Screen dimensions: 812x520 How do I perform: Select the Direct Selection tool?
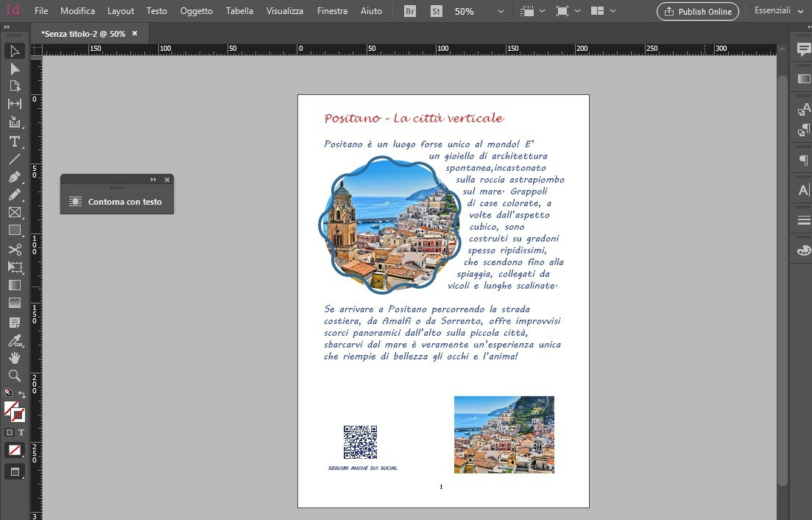[x=15, y=69]
